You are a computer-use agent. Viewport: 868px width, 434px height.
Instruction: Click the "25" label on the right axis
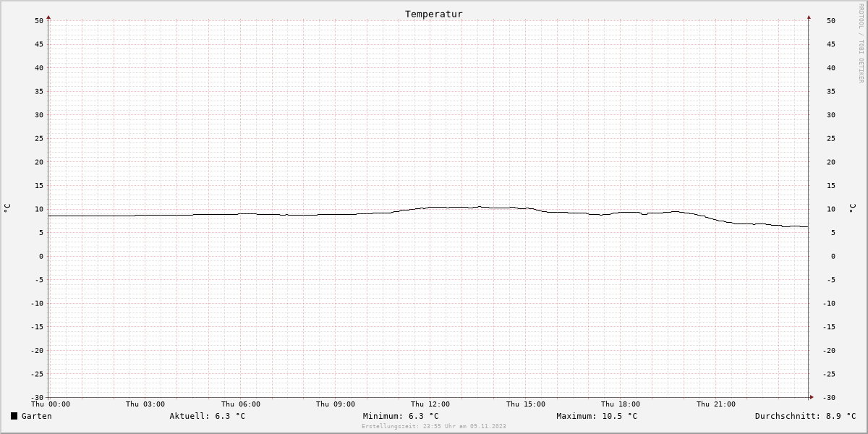pos(830,138)
